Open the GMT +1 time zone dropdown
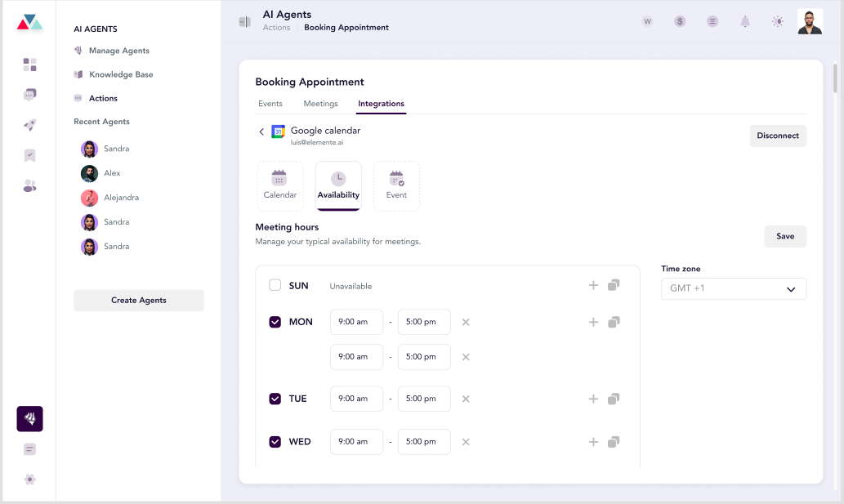 (734, 289)
